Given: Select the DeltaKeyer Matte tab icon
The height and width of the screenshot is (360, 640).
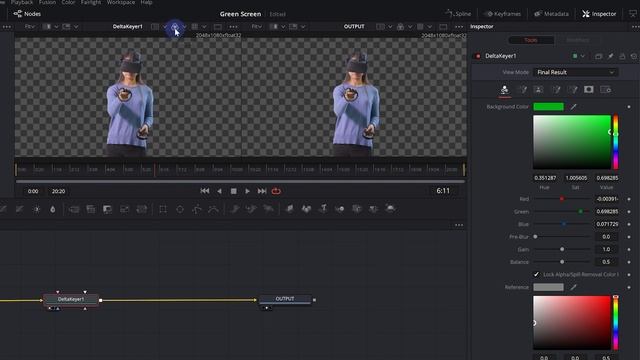Looking at the screenshot, I should [538, 90].
